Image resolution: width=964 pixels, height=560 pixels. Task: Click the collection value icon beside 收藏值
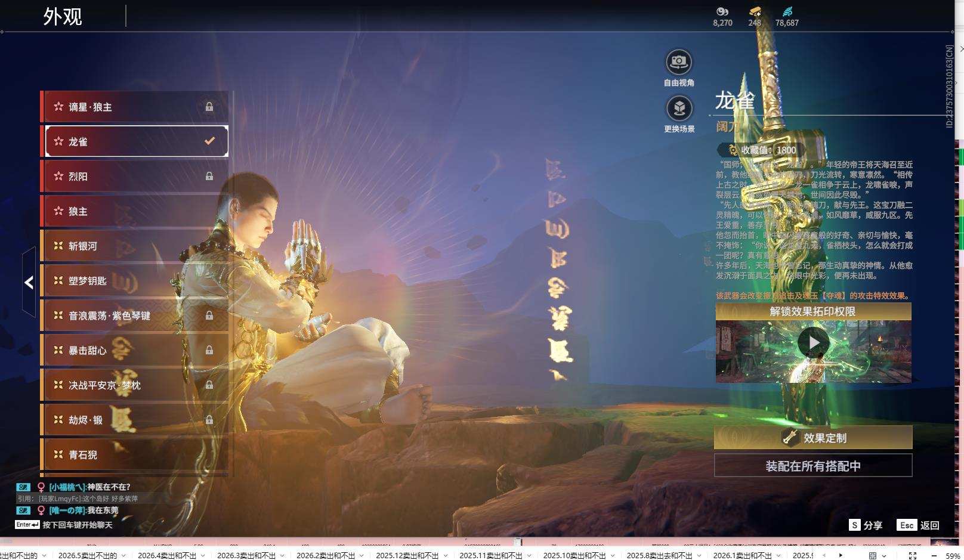[x=733, y=150]
